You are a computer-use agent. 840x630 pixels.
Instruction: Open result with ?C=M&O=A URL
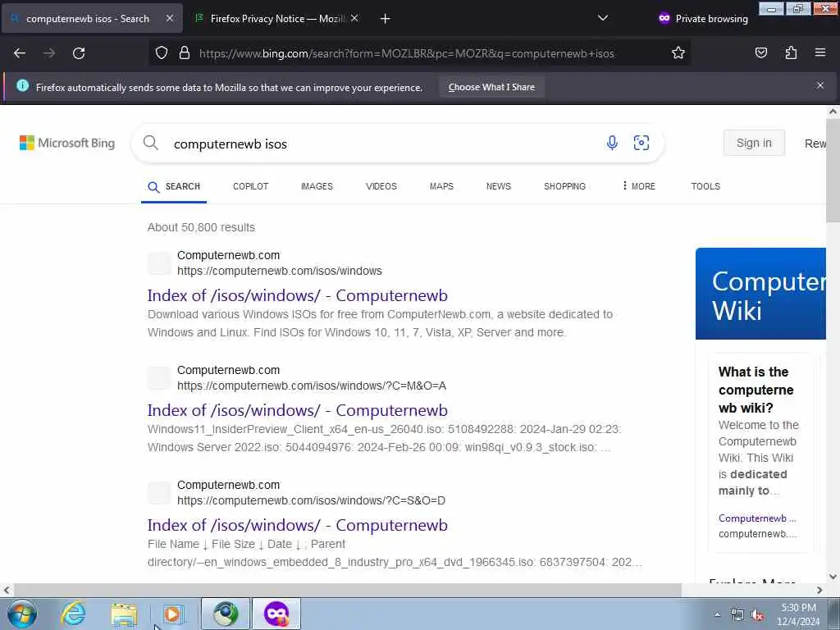[297, 410]
